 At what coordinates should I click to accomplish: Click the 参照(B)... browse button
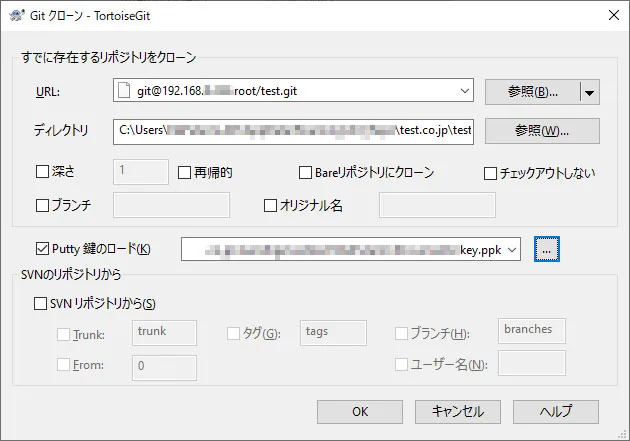click(532, 92)
